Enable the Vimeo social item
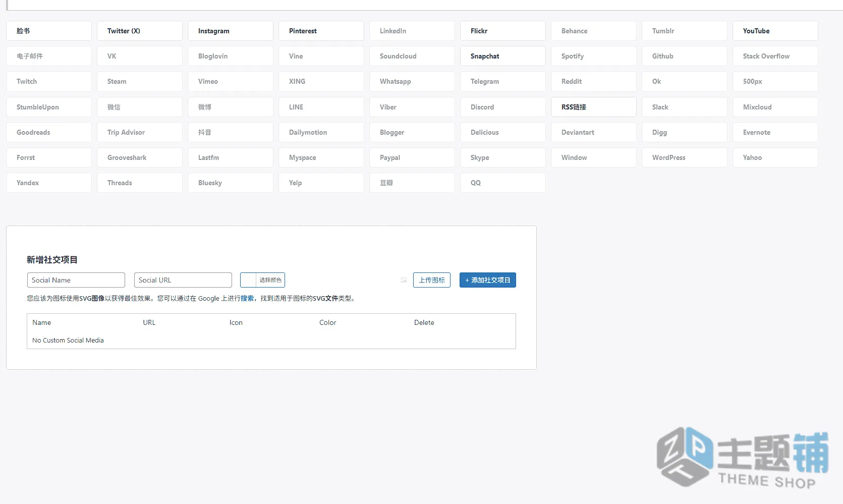Image resolution: width=843 pixels, height=504 pixels. tap(231, 81)
